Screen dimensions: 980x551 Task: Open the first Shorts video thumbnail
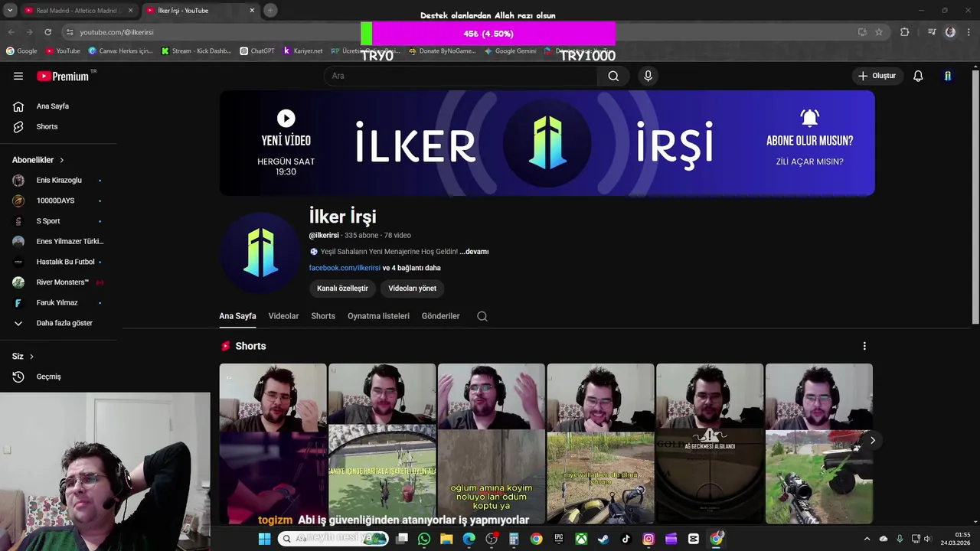[x=273, y=444]
